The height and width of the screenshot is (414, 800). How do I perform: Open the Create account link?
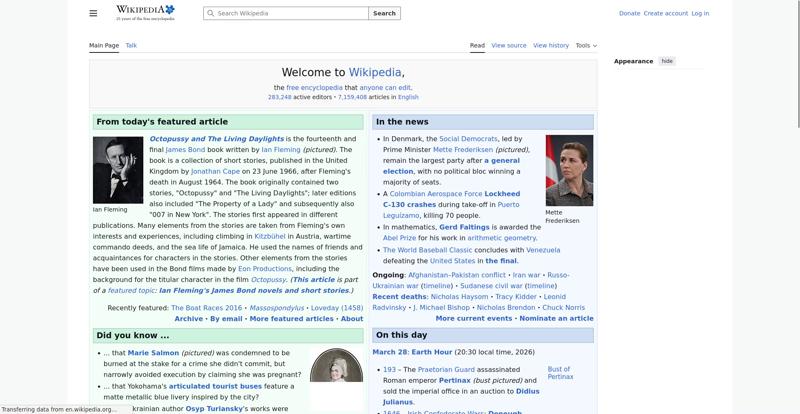[665, 13]
